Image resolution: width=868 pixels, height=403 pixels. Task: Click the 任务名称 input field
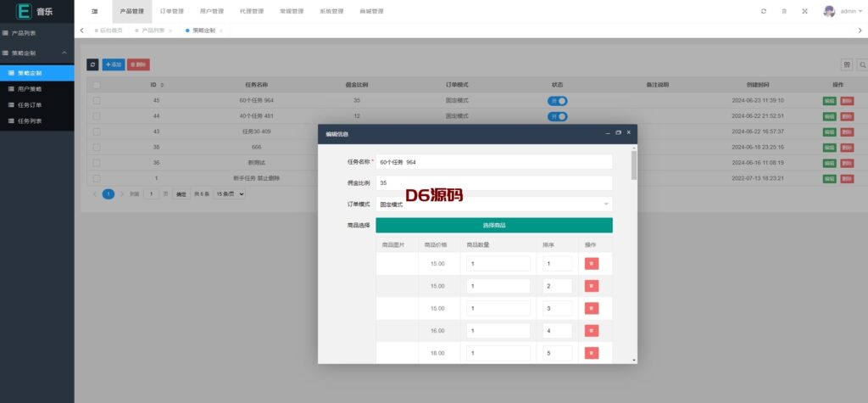tap(494, 162)
